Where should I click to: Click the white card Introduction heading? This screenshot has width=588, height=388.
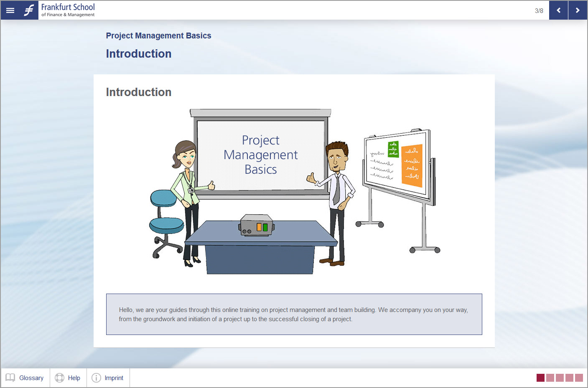(139, 92)
